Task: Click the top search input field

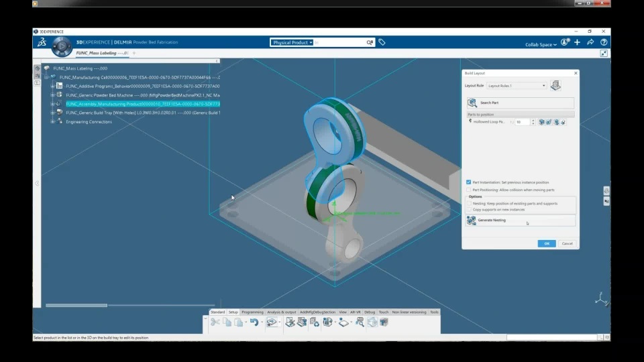Action: (x=339, y=42)
